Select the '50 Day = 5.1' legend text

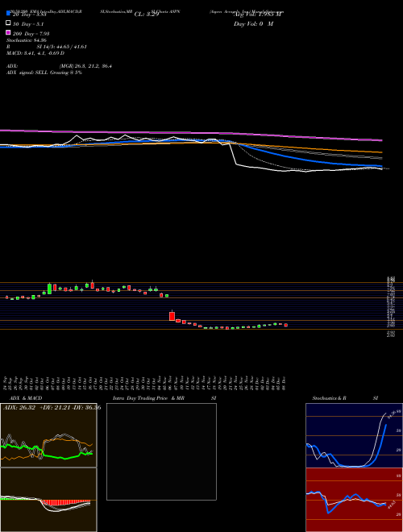28,24
